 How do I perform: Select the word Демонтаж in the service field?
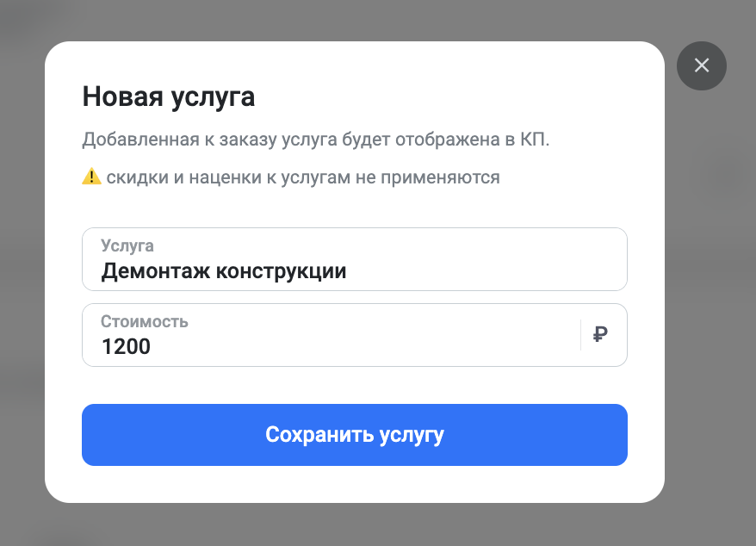click(156, 271)
